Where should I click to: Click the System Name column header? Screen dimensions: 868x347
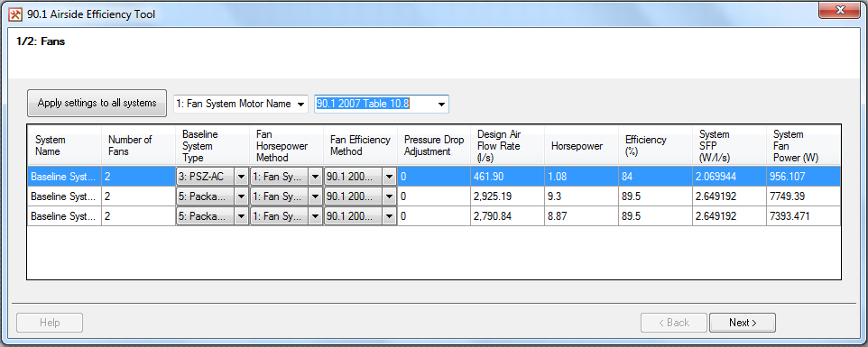point(64,146)
